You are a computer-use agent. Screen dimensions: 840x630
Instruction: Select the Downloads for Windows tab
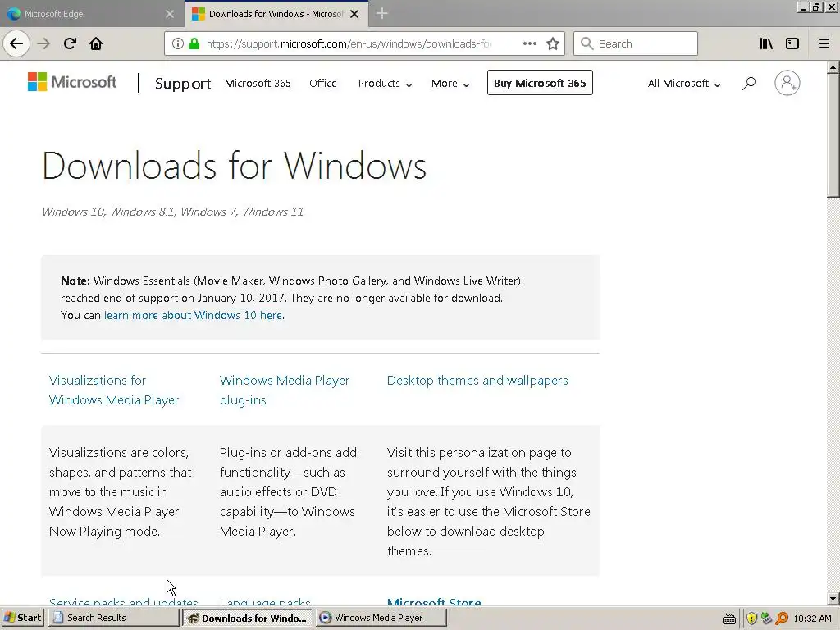pyautogui.click(x=276, y=14)
